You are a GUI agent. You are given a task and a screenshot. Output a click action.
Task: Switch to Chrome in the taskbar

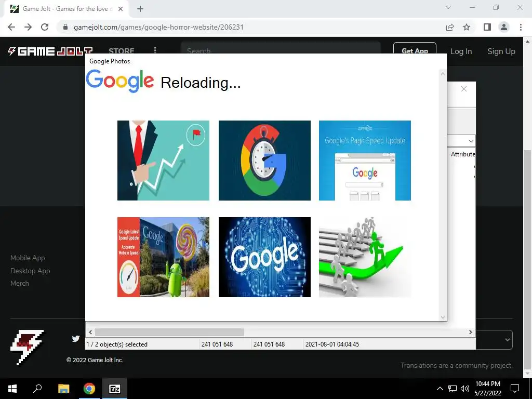coord(89,389)
